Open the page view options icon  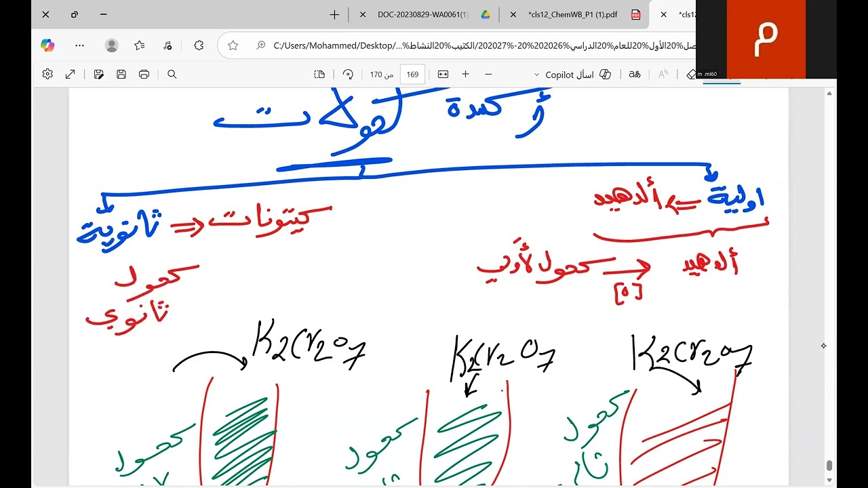click(x=319, y=75)
